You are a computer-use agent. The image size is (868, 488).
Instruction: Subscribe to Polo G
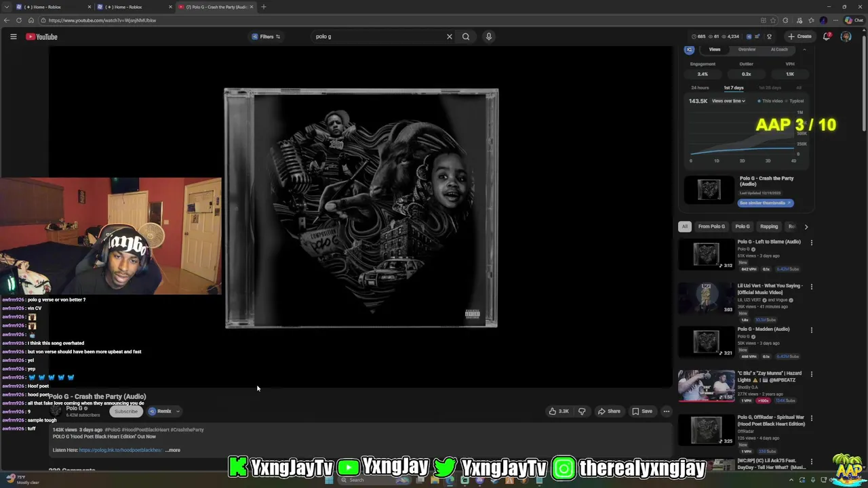coord(126,411)
